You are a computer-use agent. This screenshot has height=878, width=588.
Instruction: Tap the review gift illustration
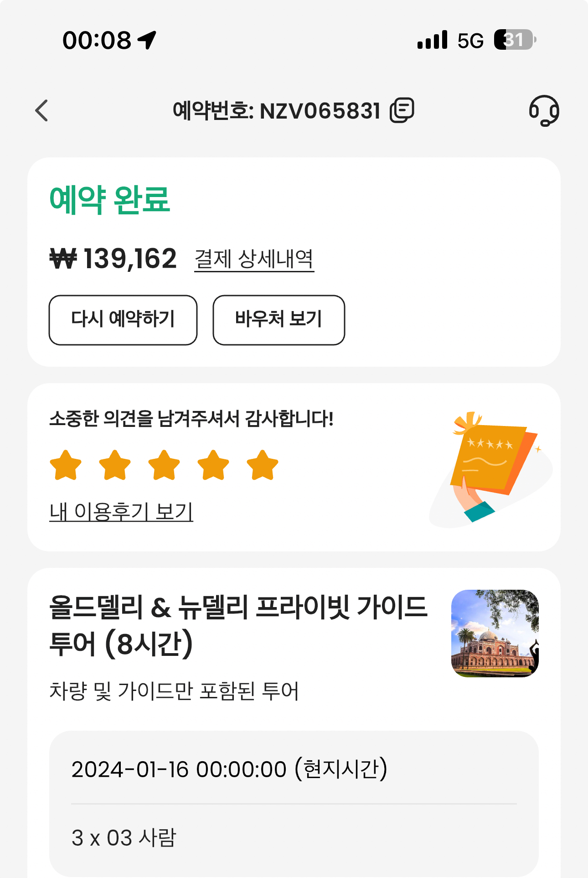[x=490, y=468]
